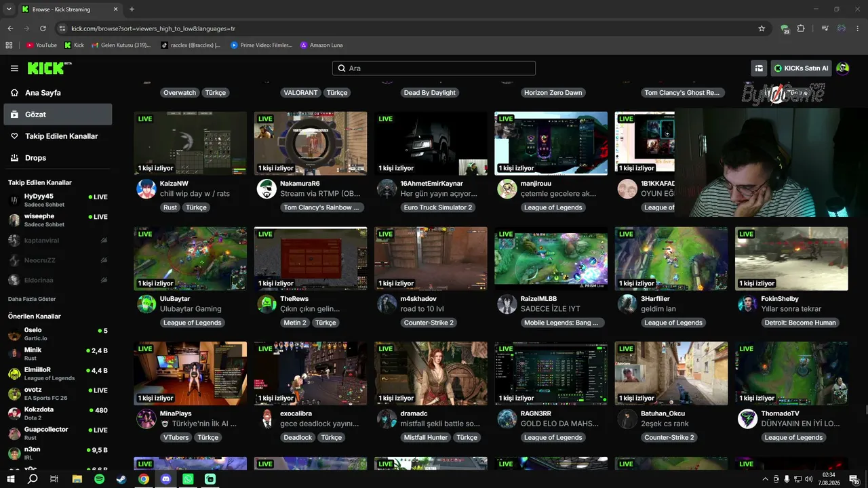The width and height of the screenshot is (868, 488).
Task: Open the Chrome extensions puzzle icon
Action: point(801,28)
